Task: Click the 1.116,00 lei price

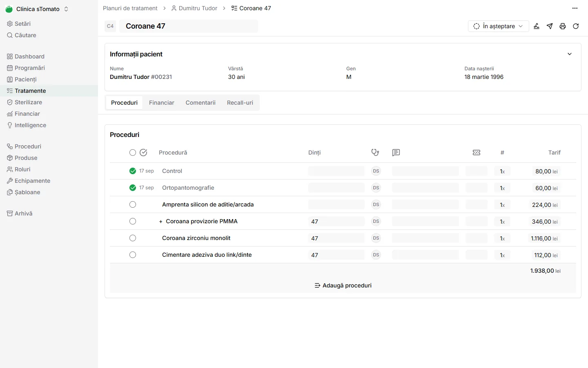Action: point(544,238)
